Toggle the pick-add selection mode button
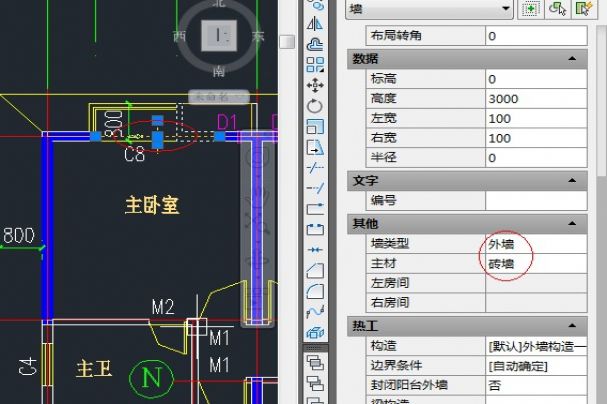 (x=531, y=8)
